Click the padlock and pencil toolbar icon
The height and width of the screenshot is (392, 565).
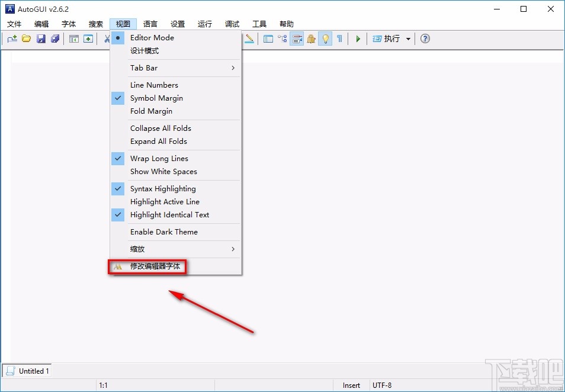(311, 38)
